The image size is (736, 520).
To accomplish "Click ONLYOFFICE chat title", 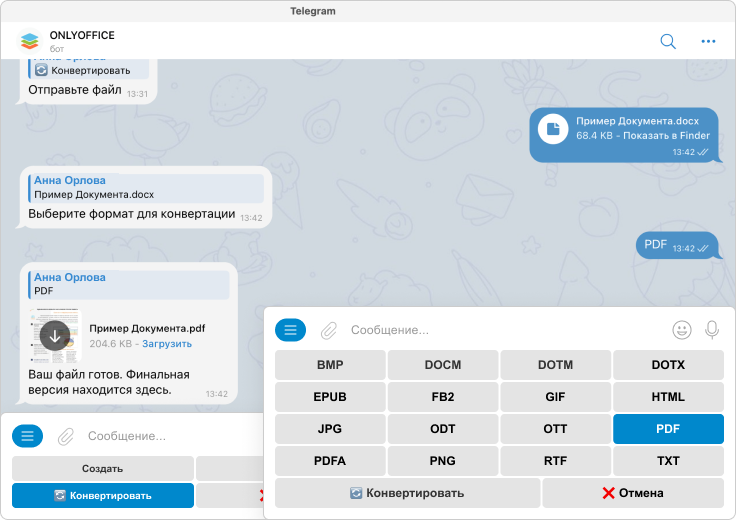I will (82, 35).
